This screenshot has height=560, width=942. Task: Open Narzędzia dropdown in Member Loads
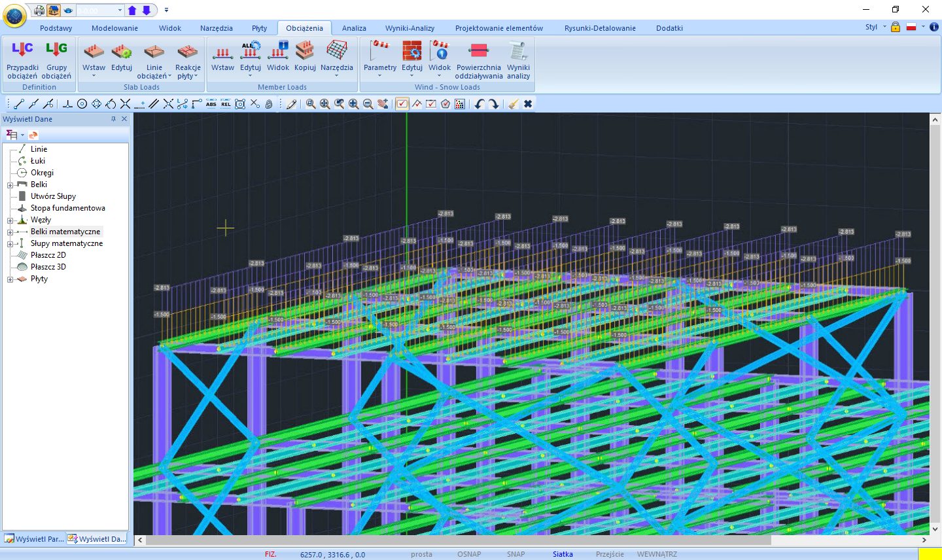point(336,76)
